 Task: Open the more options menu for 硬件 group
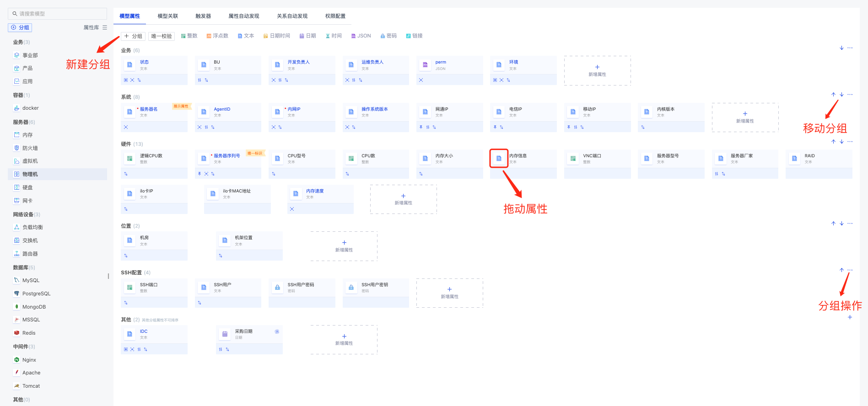(850, 141)
